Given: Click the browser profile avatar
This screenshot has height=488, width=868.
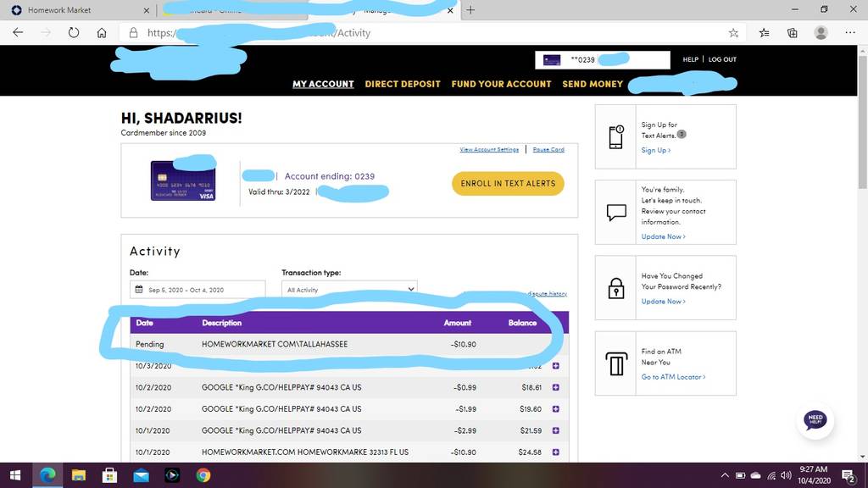Looking at the screenshot, I should coord(821,33).
